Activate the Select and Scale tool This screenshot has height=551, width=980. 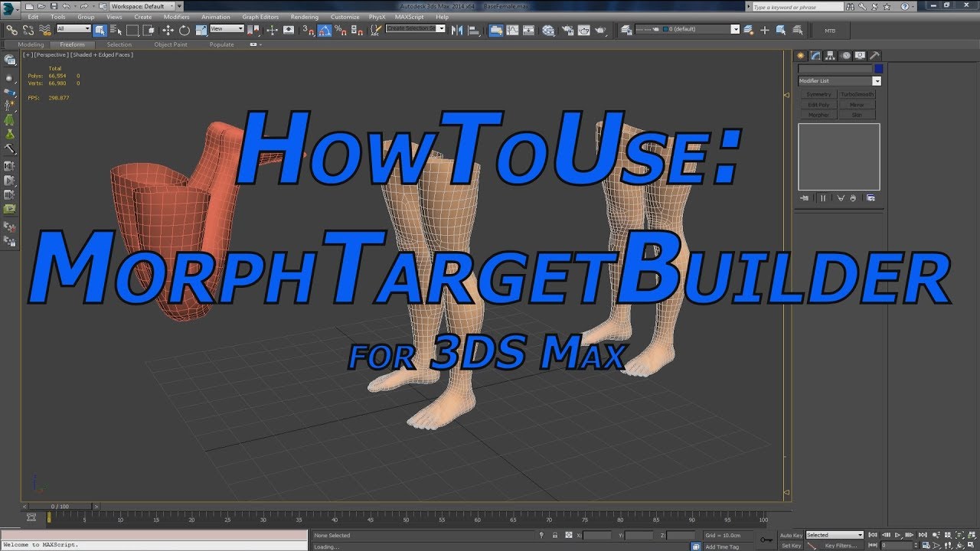(201, 30)
